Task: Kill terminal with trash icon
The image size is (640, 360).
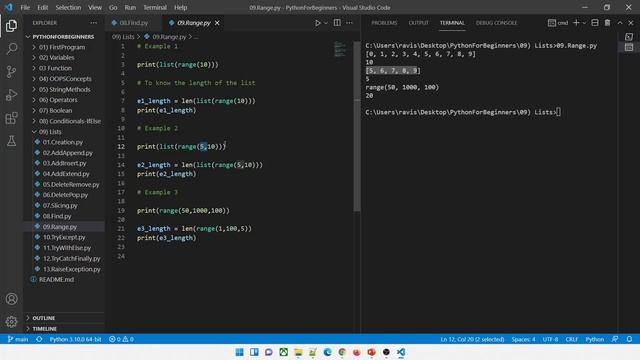Action: (x=607, y=23)
